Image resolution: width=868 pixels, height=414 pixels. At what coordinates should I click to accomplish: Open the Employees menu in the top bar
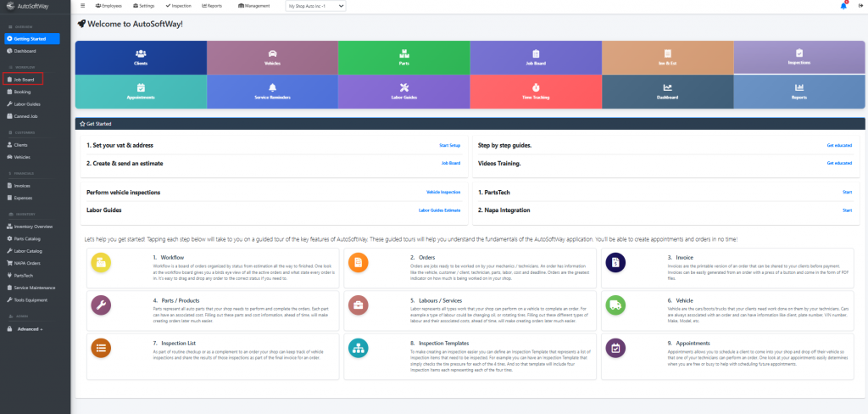108,6
